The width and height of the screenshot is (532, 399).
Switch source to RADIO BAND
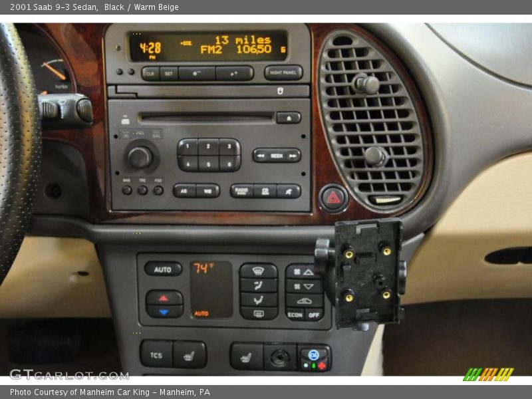[x=241, y=190]
